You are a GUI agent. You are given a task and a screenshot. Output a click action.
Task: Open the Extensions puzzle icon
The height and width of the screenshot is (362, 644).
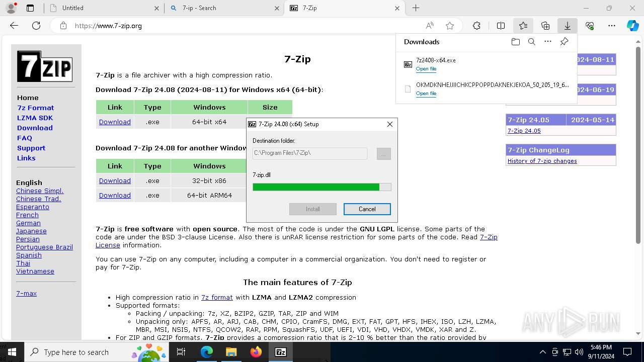point(476,26)
